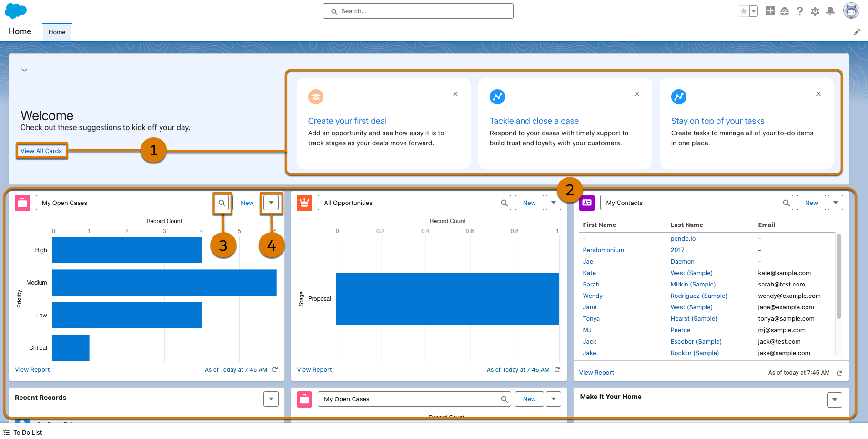Image resolution: width=868 pixels, height=439 pixels.
Task: Open dropdown beside New in My Contacts
Action: pos(835,203)
